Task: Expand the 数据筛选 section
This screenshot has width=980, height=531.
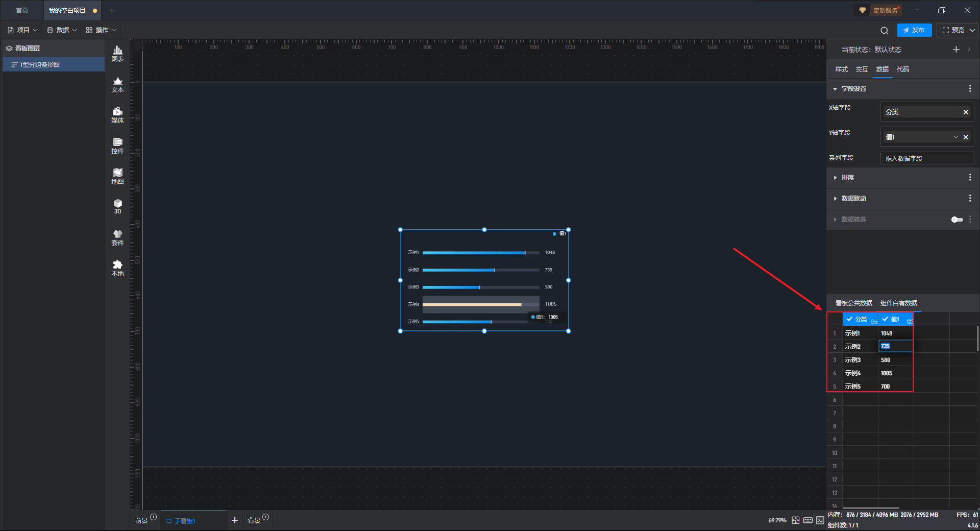Action: (x=835, y=220)
